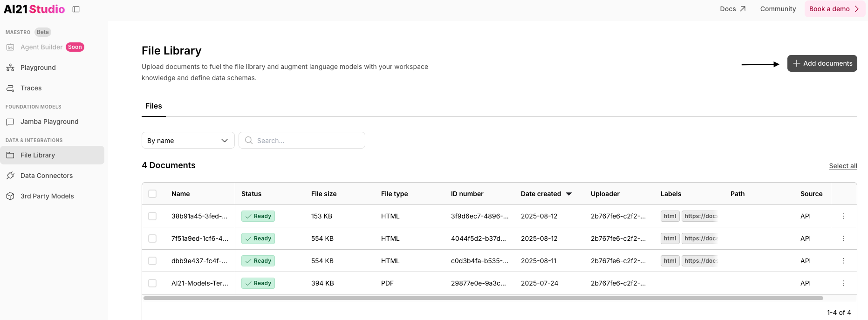Click the Add documents button
The width and height of the screenshot is (868, 320).
[822, 63]
